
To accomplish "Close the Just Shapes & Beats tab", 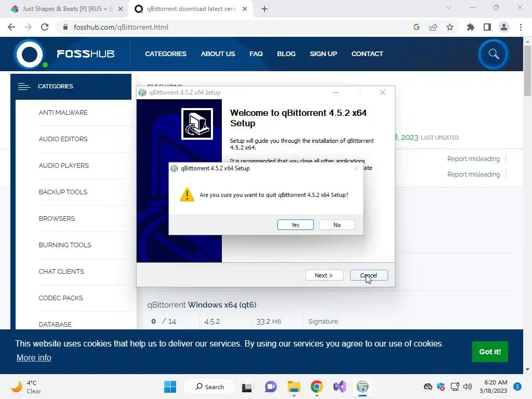I will pyautogui.click(x=121, y=9).
